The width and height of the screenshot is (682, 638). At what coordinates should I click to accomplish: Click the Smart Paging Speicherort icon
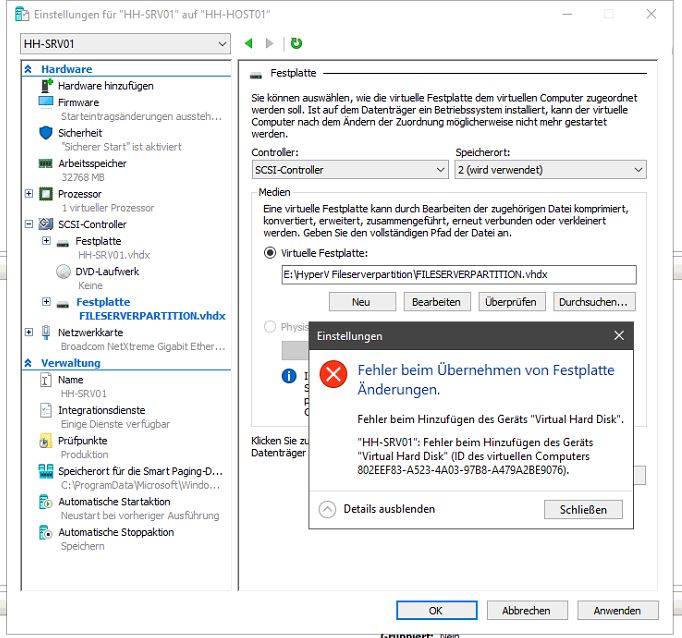pos(46,471)
